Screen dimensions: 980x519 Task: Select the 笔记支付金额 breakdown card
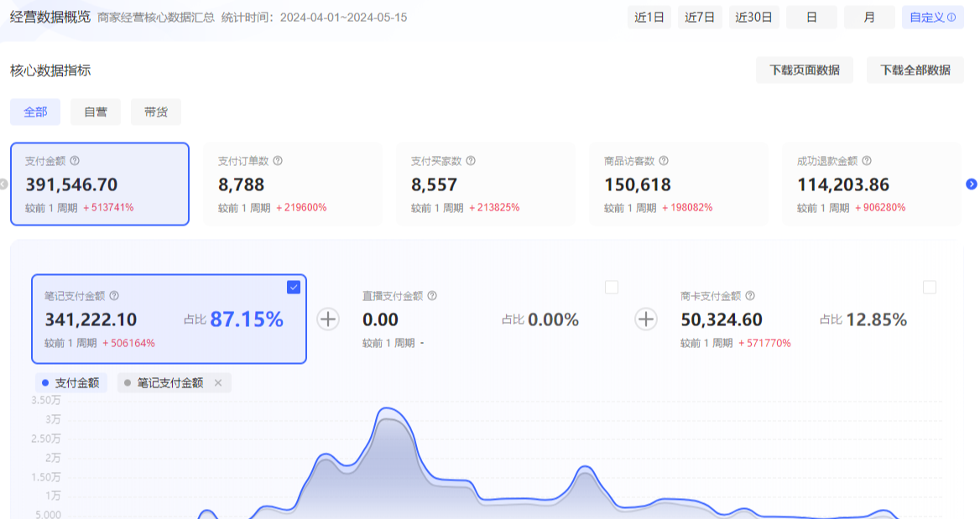pyautogui.click(x=169, y=319)
